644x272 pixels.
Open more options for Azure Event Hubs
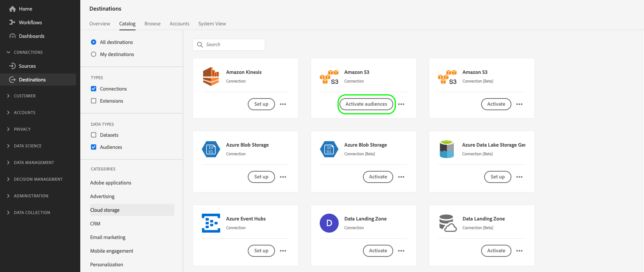283,251
